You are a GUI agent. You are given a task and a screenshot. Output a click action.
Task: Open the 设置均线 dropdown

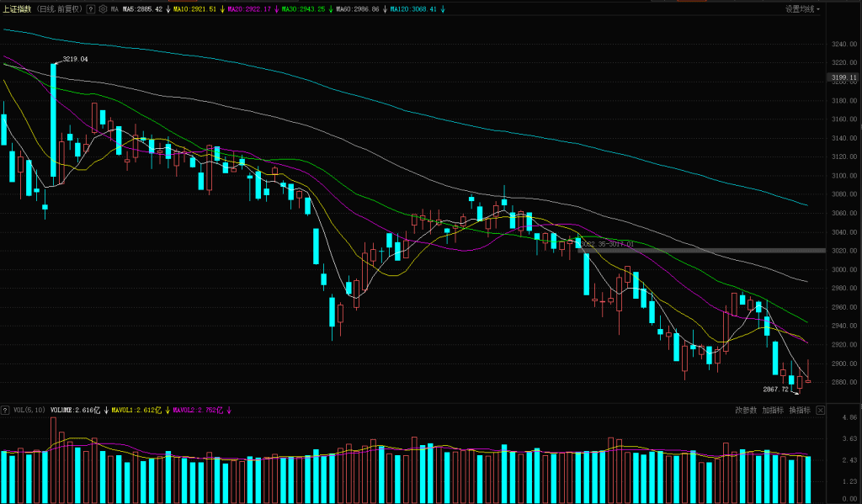click(802, 9)
